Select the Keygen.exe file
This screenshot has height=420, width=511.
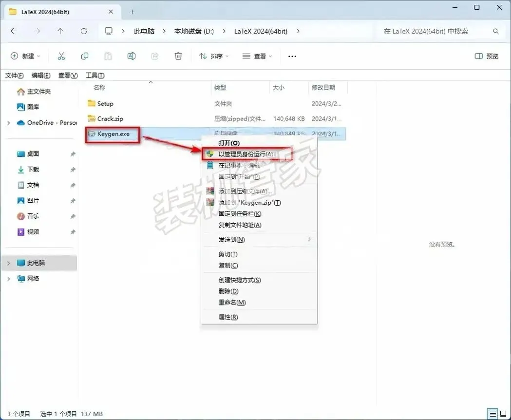point(113,134)
